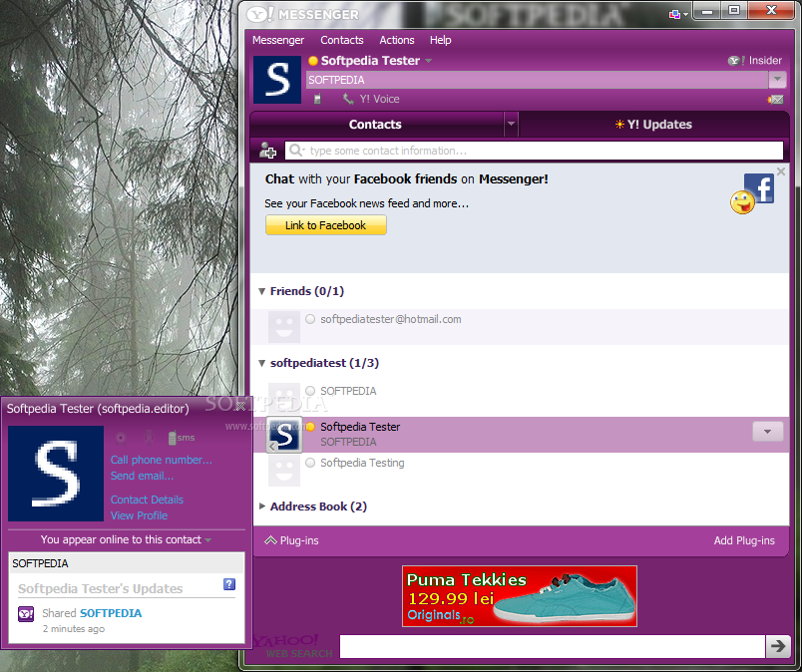Click status circle for Softpedia Testing contact
Image resolution: width=802 pixels, height=672 pixels.
pos(310,463)
